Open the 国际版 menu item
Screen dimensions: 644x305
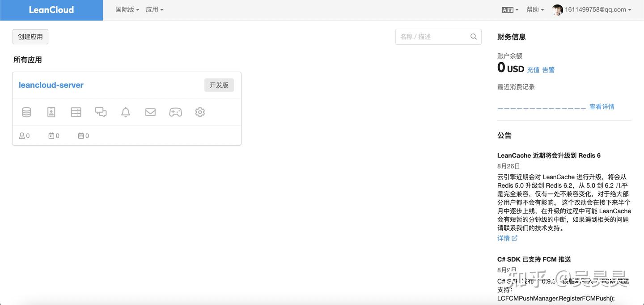(127, 9)
